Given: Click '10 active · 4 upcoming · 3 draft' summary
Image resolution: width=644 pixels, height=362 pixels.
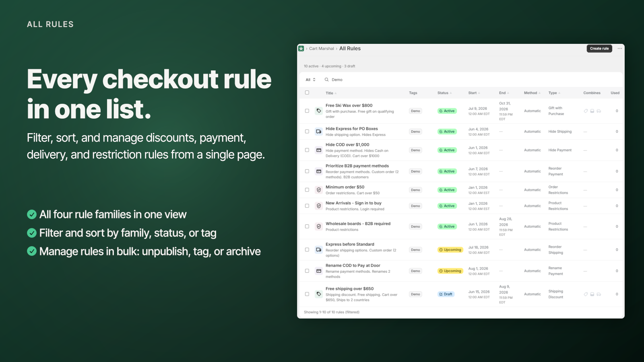Looking at the screenshot, I should 329,66.
